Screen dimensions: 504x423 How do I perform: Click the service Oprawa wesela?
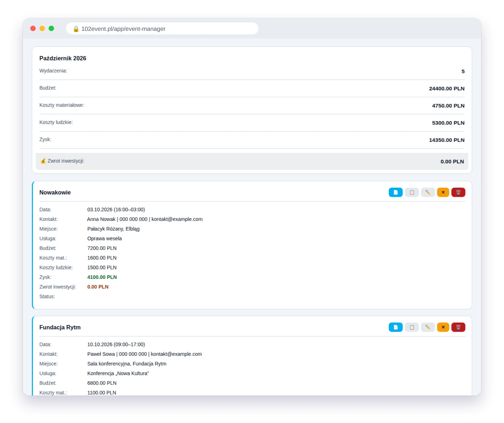tap(104, 239)
